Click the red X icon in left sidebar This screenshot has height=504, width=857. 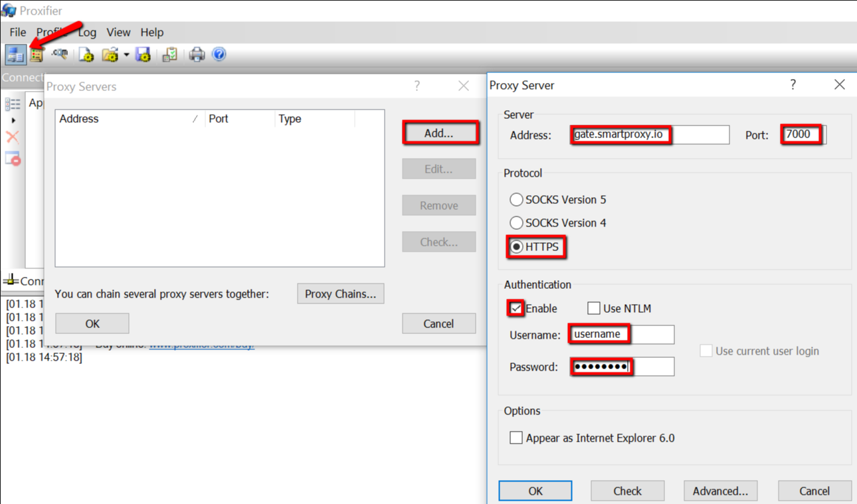click(13, 137)
